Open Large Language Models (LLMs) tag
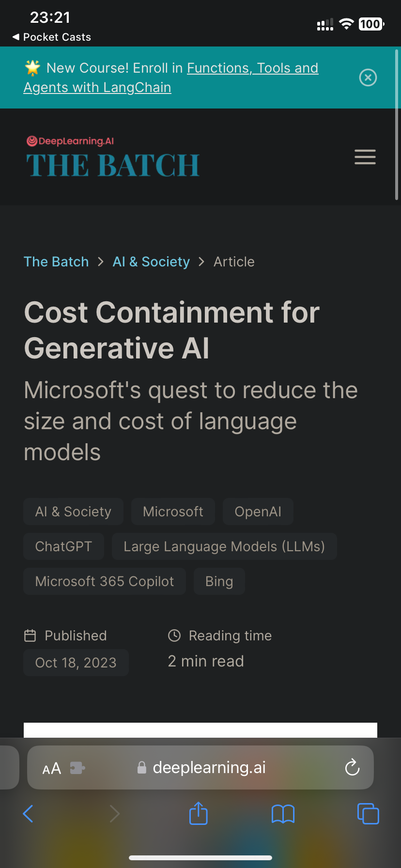Viewport: 401px width, 868px height. tap(224, 546)
